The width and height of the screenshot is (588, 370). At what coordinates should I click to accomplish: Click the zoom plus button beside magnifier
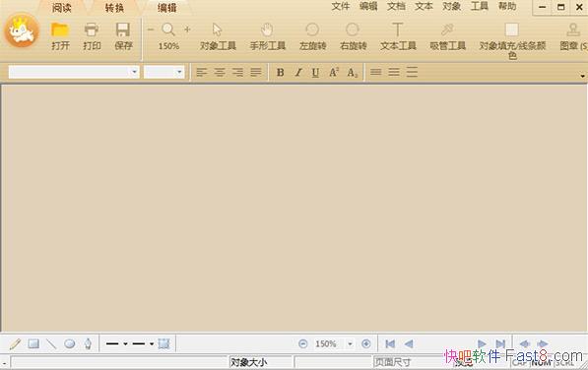point(187,30)
